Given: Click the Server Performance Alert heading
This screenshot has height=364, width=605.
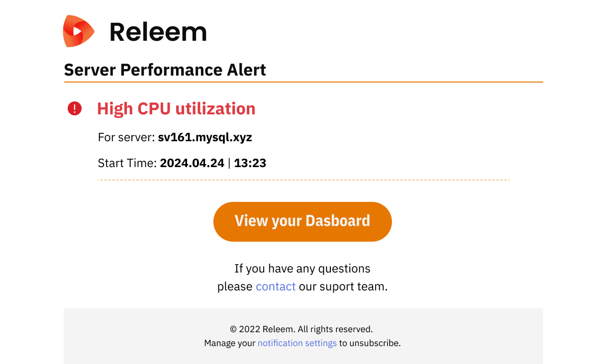Looking at the screenshot, I should [x=165, y=70].
